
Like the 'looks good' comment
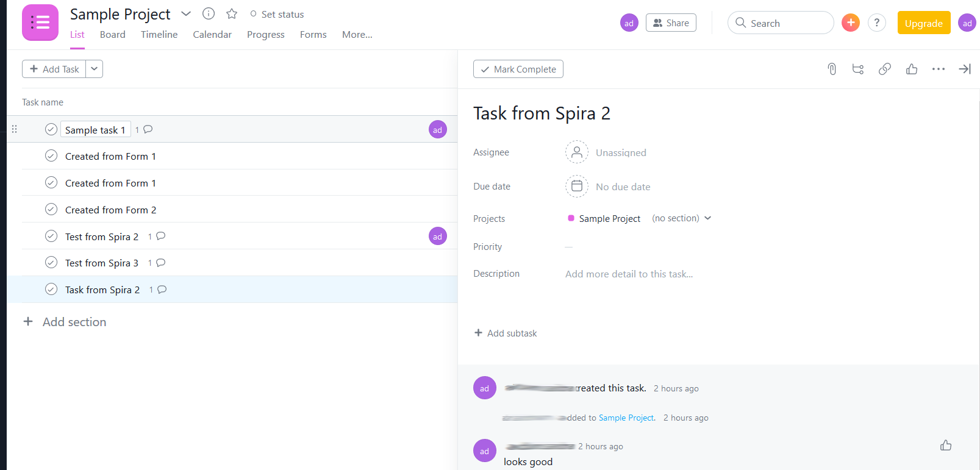pyautogui.click(x=946, y=446)
